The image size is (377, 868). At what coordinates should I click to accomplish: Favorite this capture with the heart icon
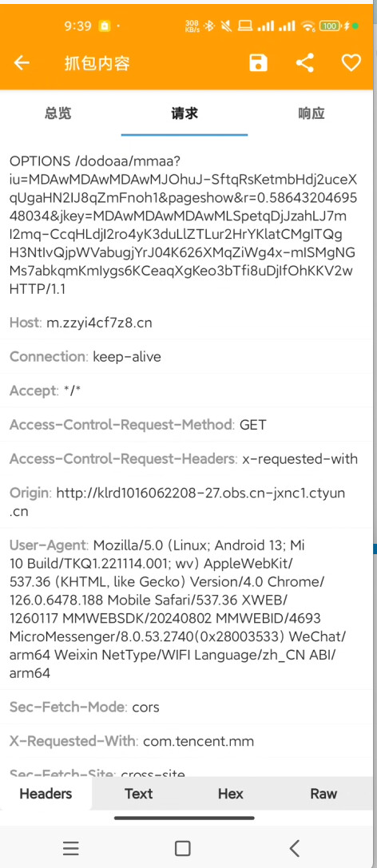click(351, 63)
